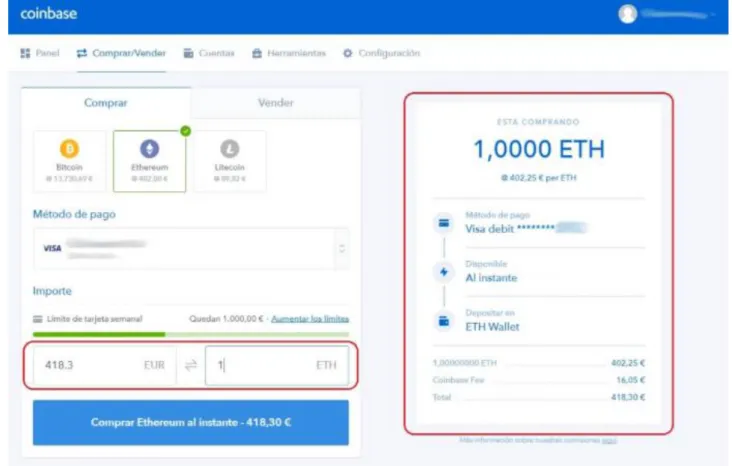
Task: Click the Comprar/Vender swap arrows icon
Action: [82, 53]
